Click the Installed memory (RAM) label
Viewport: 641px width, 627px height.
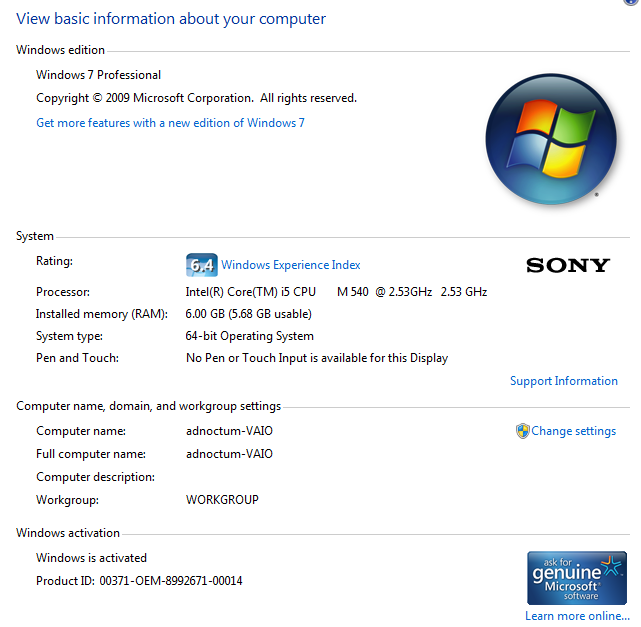point(102,314)
